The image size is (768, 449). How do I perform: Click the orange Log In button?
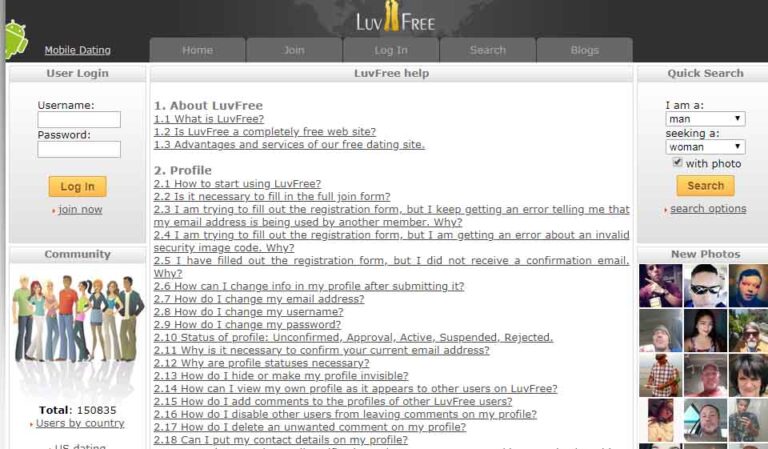pos(77,187)
